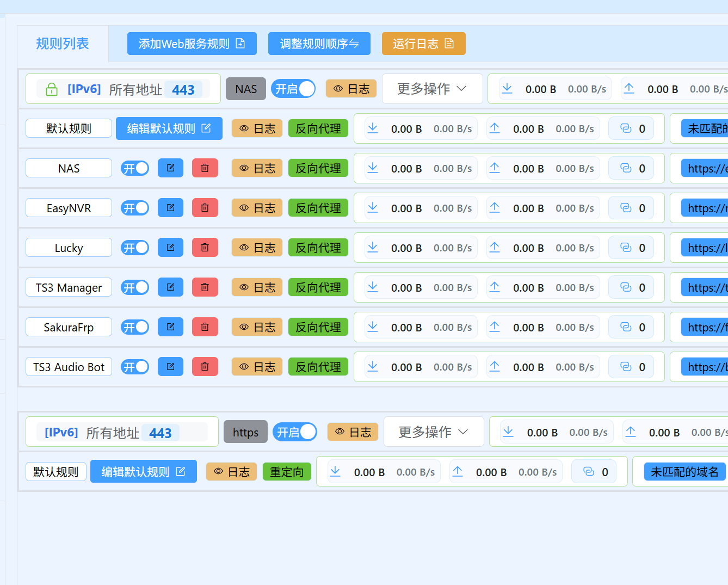Image resolution: width=728 pixels, height=585 pixels.
Task: Click 默认规则 label in NAS group
Action: [69, 128]
